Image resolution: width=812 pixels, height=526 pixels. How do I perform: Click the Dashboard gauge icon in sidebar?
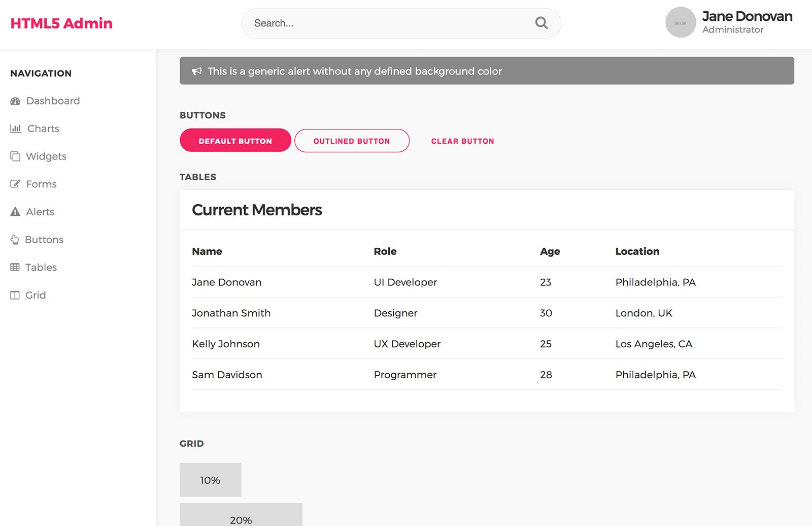pos(15,101)
